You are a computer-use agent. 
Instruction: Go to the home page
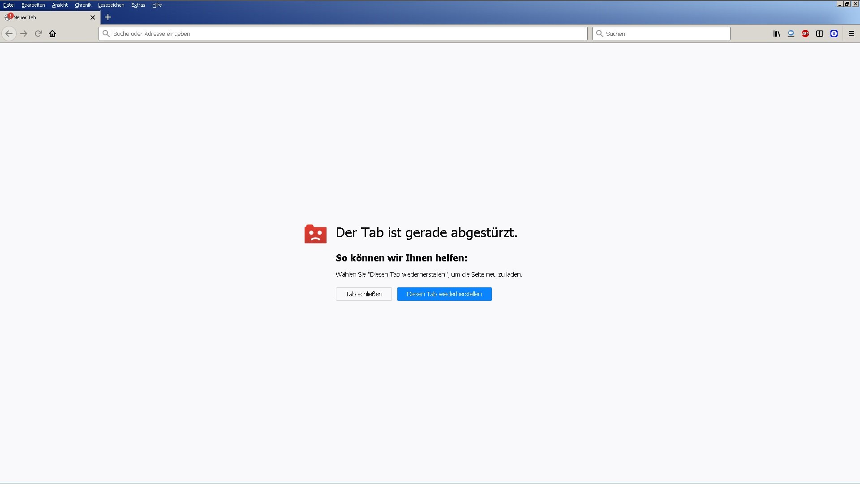(52, 34)
